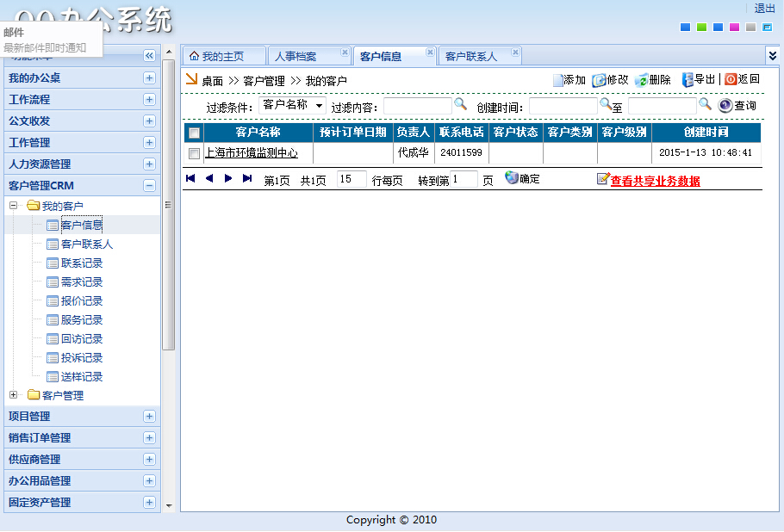Close the 人事档案 tab

(345, 53)
